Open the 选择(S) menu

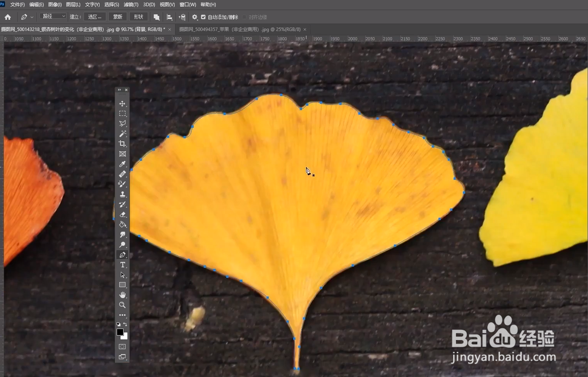coord(112,5)
